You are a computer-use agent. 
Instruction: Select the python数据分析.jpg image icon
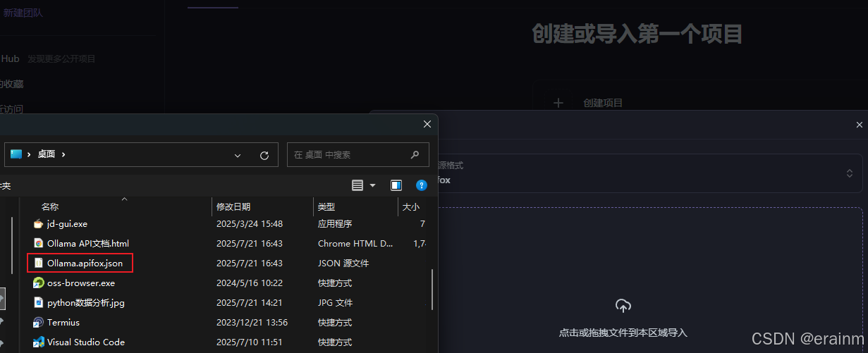tap(39, 302)
